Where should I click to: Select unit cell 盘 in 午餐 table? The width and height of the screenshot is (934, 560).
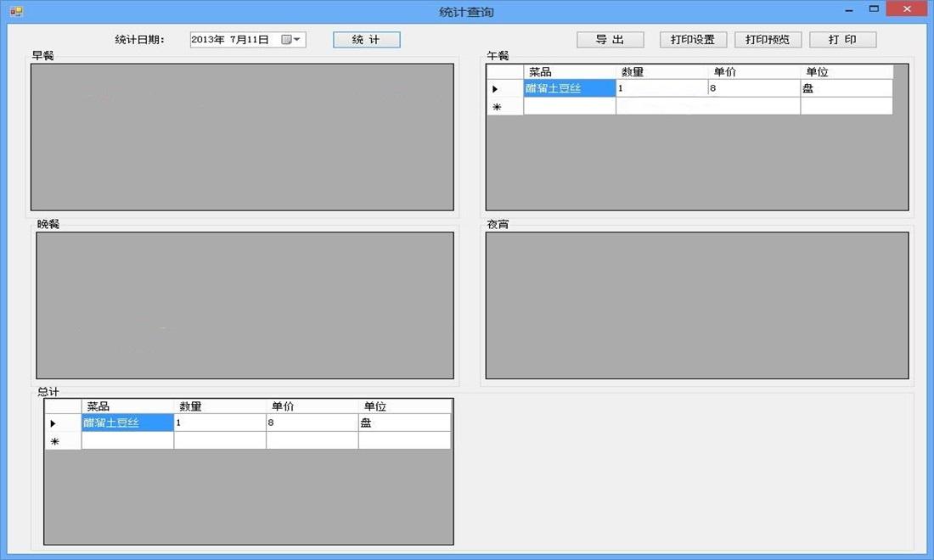(847, 89)
